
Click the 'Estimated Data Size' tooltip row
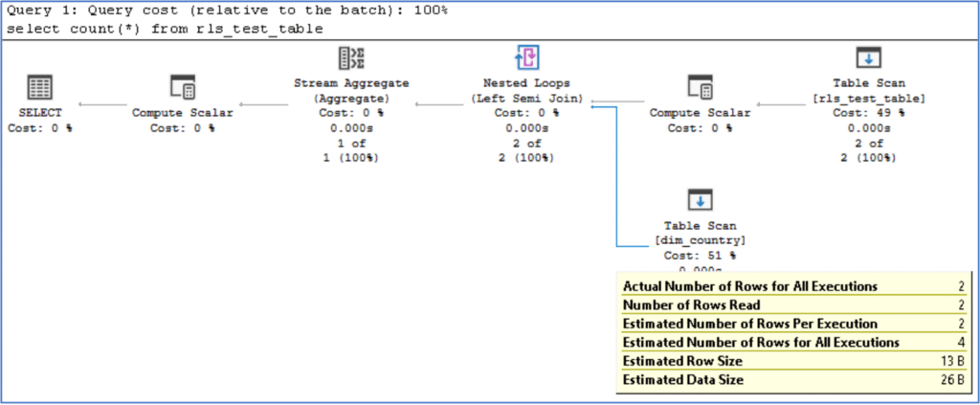pyautogui.click(x=793, y=380)
